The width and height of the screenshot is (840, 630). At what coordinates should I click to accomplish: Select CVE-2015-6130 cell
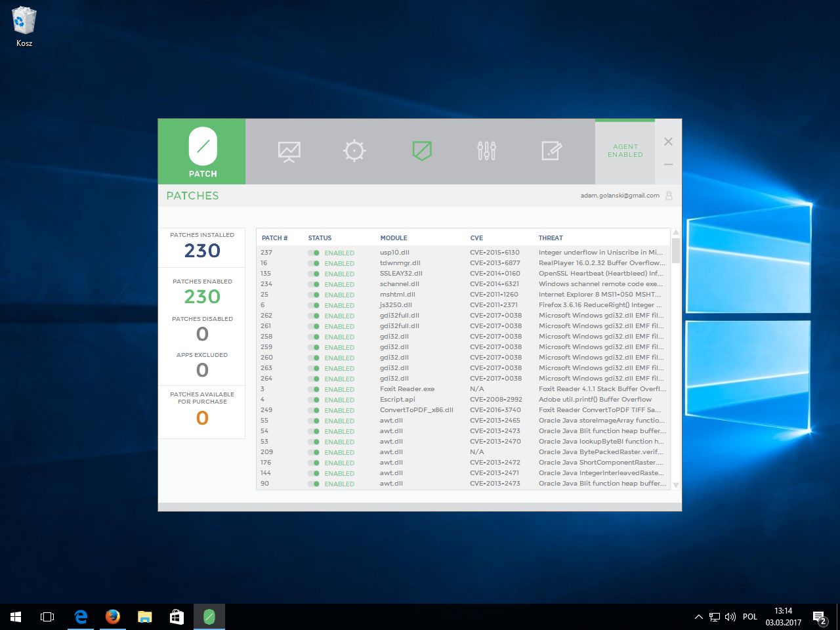click(x=495, y=253)
